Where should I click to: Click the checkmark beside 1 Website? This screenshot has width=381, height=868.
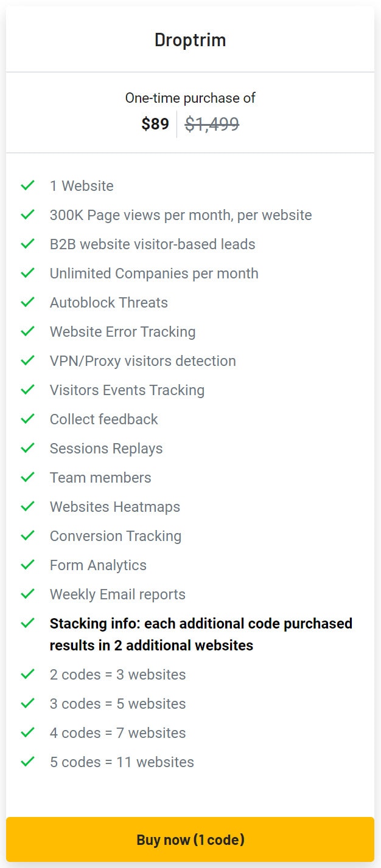click(x=27, y=185)
